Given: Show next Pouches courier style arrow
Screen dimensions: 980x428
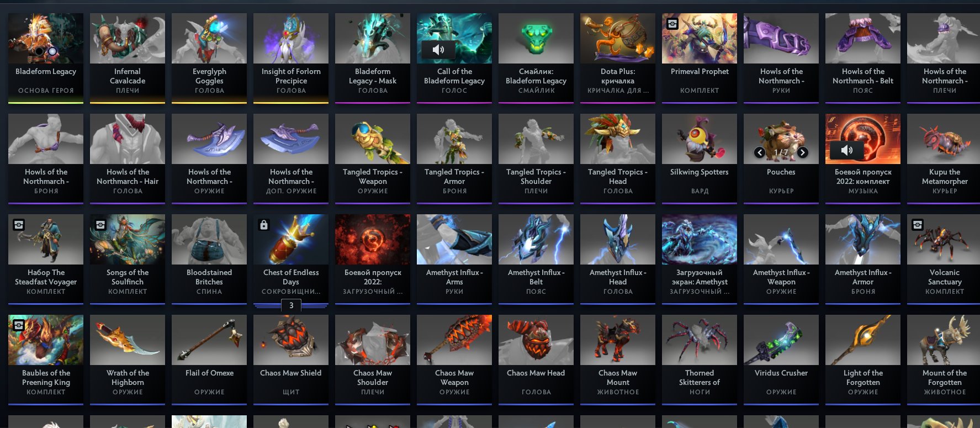Looking at the screenshot, I should tap(803, 152).
